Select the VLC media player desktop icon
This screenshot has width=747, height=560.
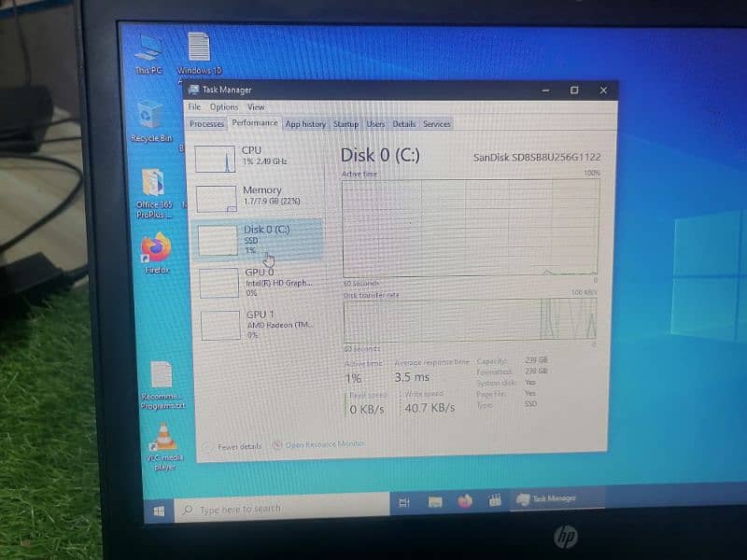click(x=164, y=440)
